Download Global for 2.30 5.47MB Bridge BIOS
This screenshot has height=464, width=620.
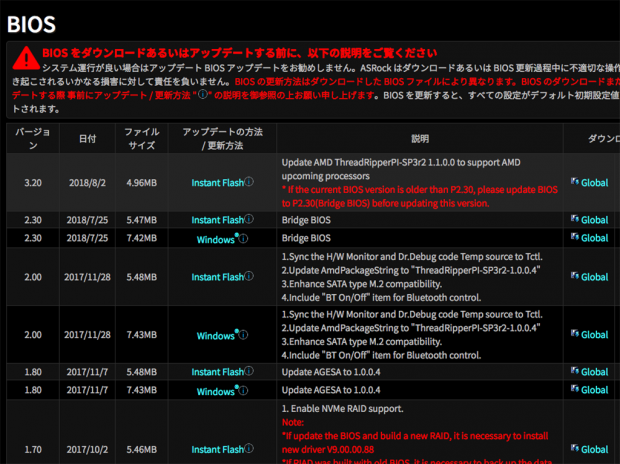[594, 220]
